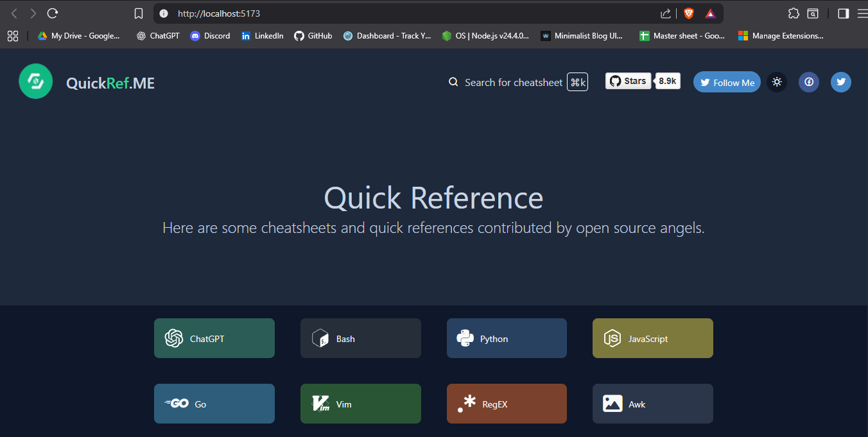Viewport: 868px width, 437px height.
Task: Go back with browser back arrow
Action: 14,13
